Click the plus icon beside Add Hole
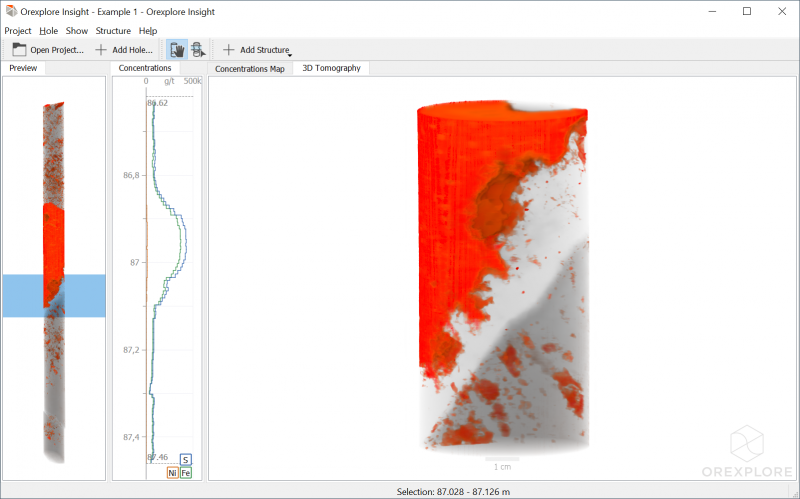This screenshot has width=800, height=499. tap(101, 49)
